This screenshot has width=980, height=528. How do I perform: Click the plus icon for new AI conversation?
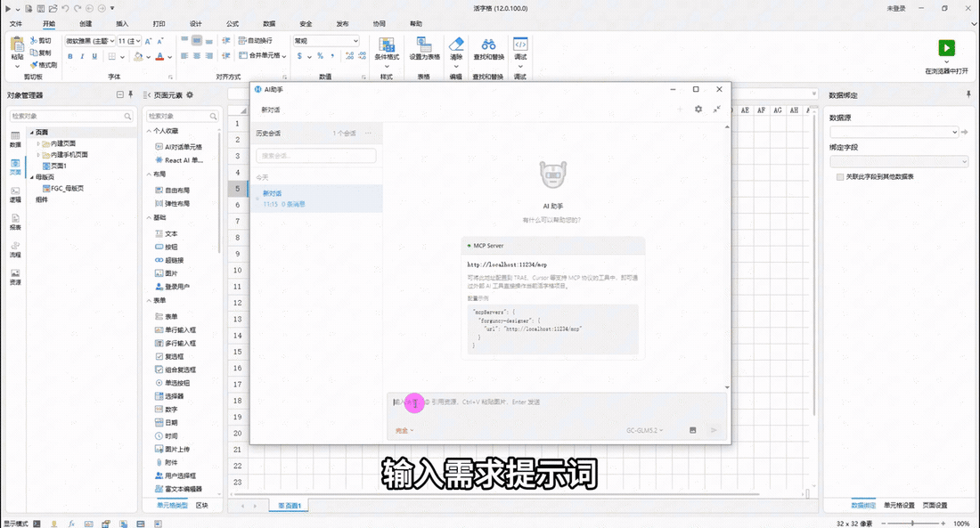click(680, 110)
